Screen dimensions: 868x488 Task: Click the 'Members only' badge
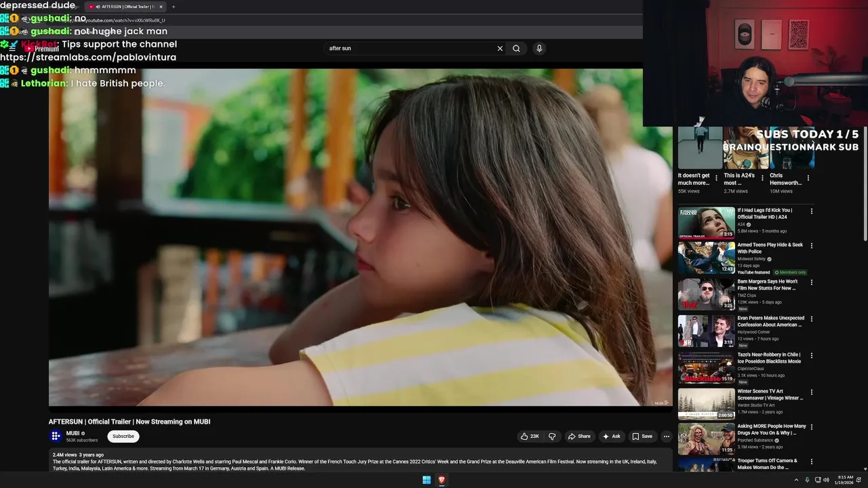pyautogui.click(x=790, y=272)
